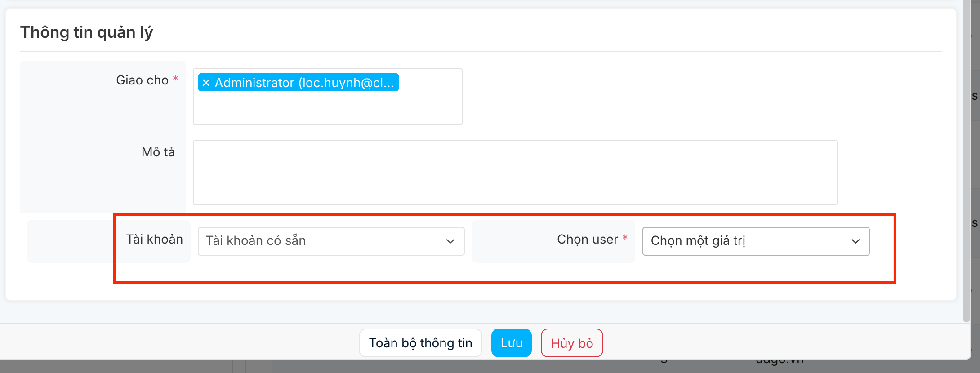Click the red asterisk beside Chọn user
Screen dimensions: 980x373
click(625, 238)
